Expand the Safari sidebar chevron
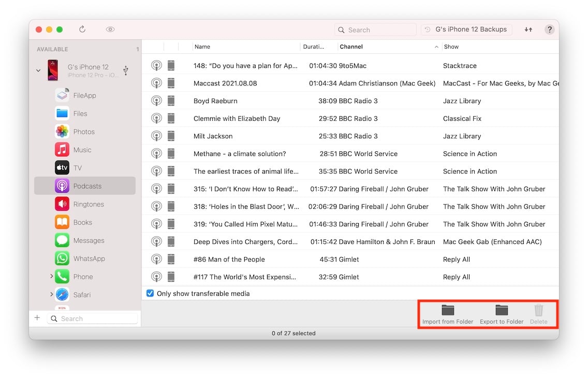The height and width of the screenshot is (378, 588). [x=51, y=295]
